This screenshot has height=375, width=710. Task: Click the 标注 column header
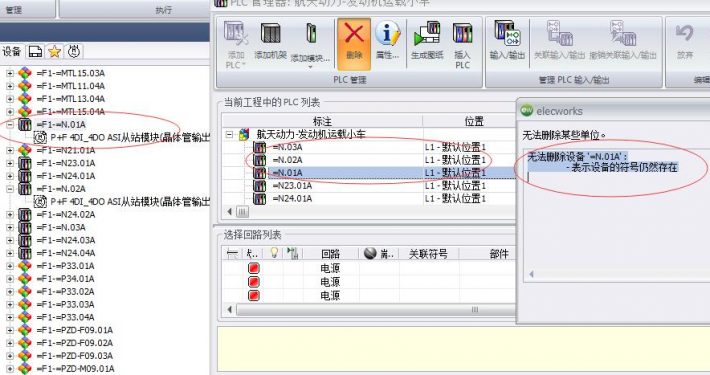(322, 121)
